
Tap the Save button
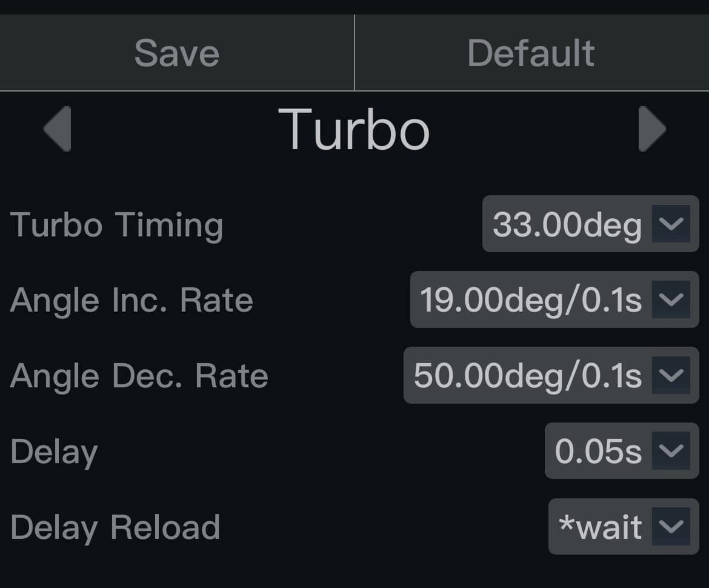[176, 53]
